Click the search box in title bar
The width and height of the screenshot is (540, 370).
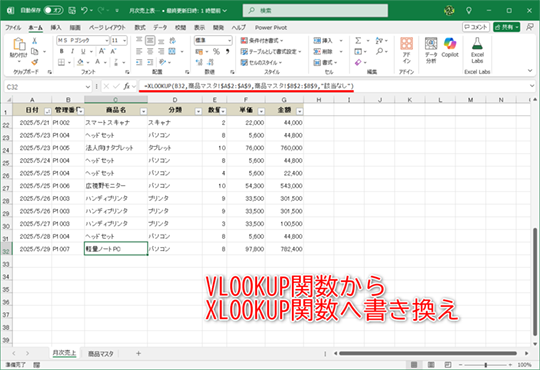point(315,11)
